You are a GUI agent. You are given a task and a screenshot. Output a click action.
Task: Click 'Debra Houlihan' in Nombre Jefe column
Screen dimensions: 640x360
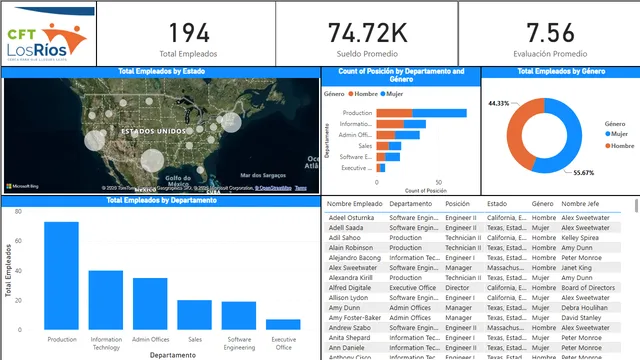[584, 308]
